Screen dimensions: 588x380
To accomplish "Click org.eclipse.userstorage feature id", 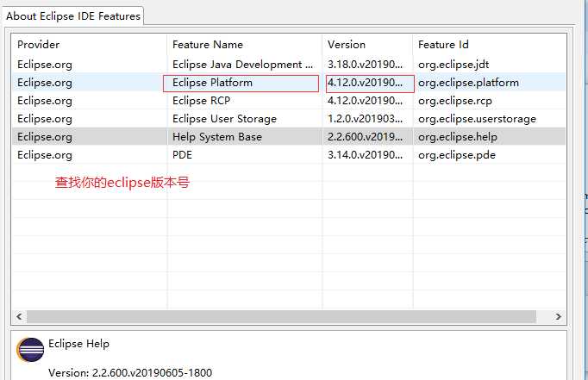I will click(477, 119).
